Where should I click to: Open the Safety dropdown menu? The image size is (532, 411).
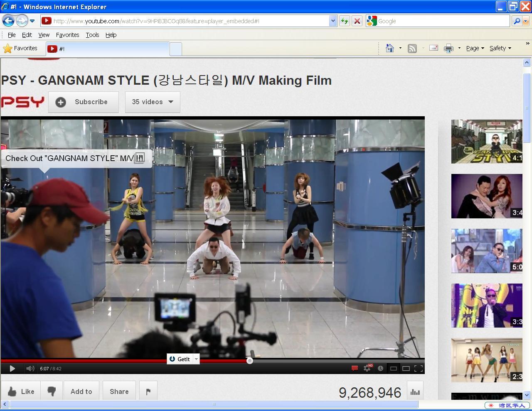coord(500,48)
